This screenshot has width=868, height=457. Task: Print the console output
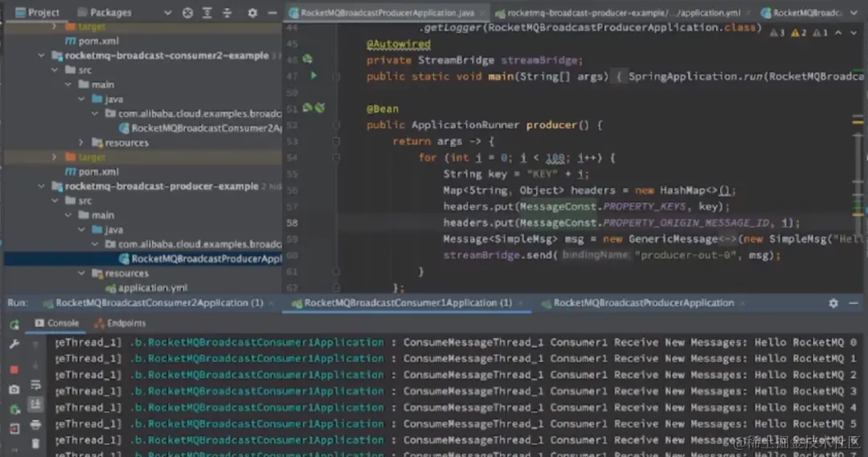coord(35,425)
